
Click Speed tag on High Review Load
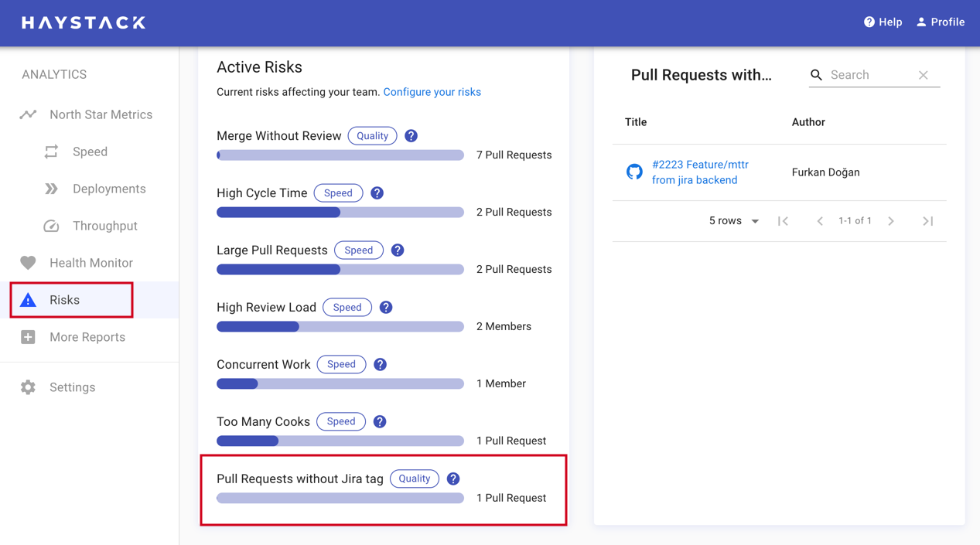click(x=347, y=308)
